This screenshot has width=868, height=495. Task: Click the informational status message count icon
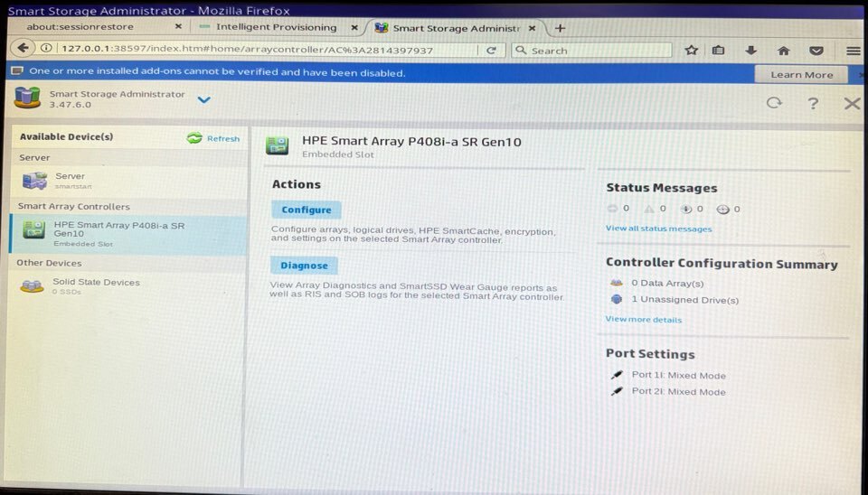(686, 209)
